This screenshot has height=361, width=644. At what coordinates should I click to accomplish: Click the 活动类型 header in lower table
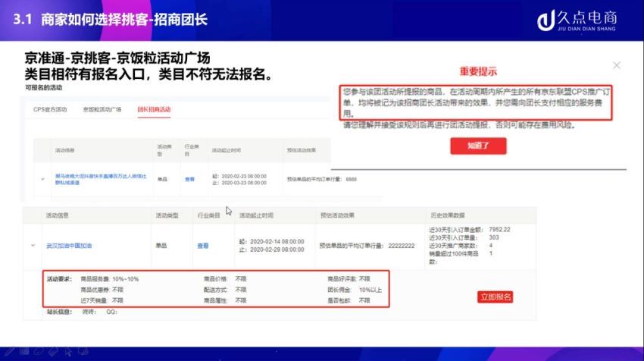167,215
